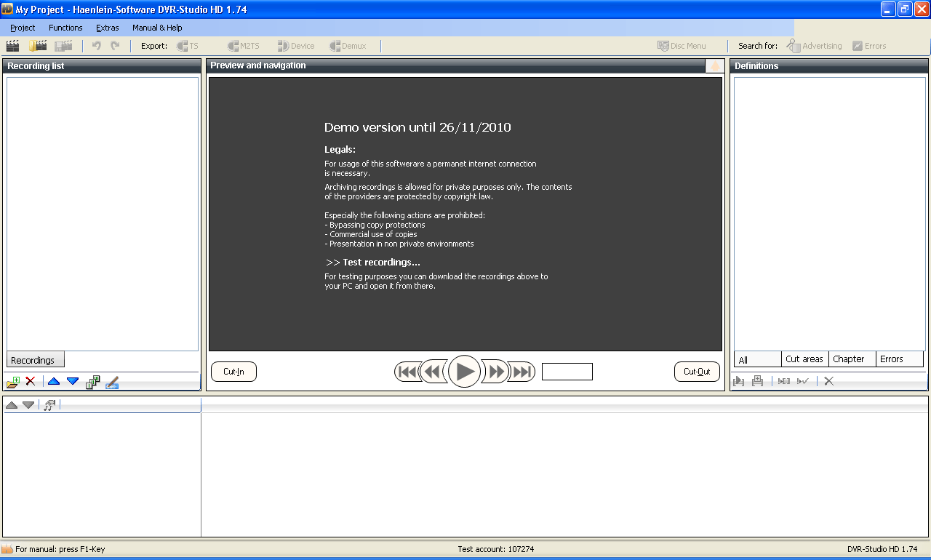Click the time position input field
Screen dimensions: 931x560
pyautogui.click(x=567, y=371)
